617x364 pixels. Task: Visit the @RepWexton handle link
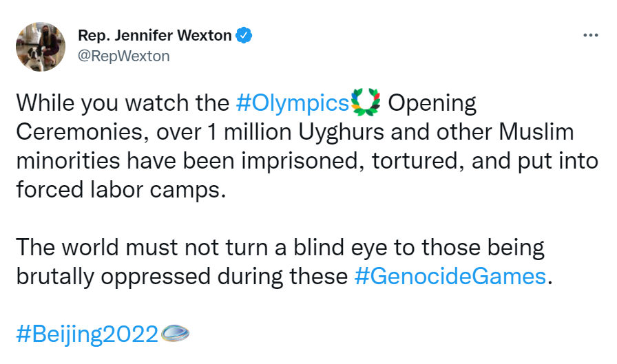coord(123,56)
